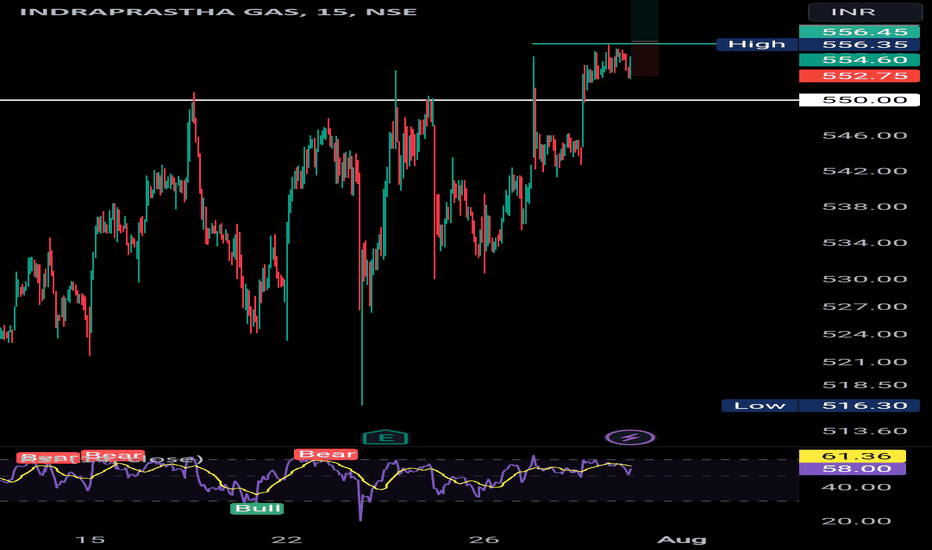Click the Bull signal label on RSI
932x550 pixels.
(x=257, y=508)
